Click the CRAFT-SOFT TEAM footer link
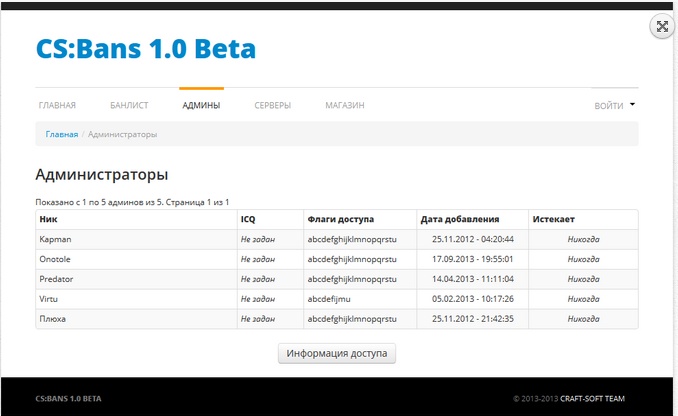The image size is (678, 416). [x=592, y=399]
